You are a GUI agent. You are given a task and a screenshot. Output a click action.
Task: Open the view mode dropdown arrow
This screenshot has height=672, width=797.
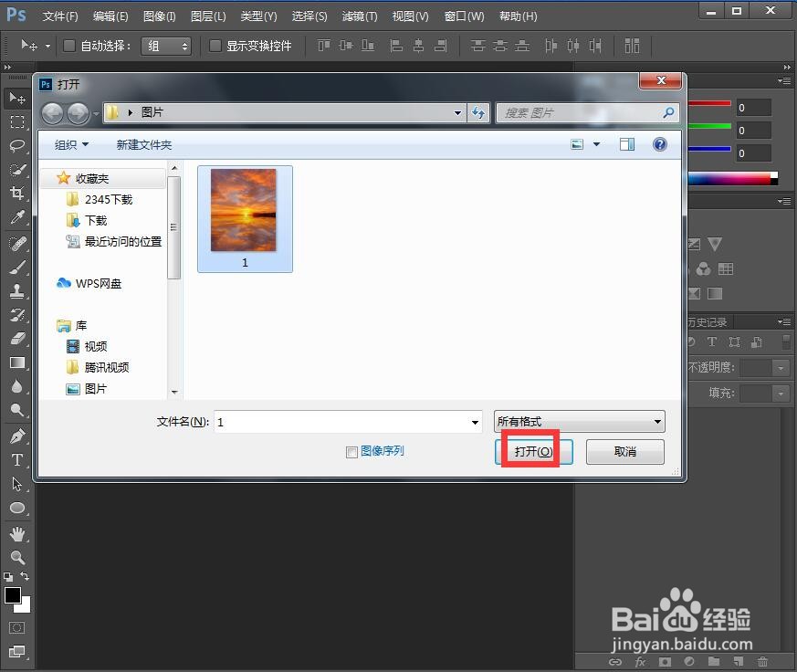point(597,144)
